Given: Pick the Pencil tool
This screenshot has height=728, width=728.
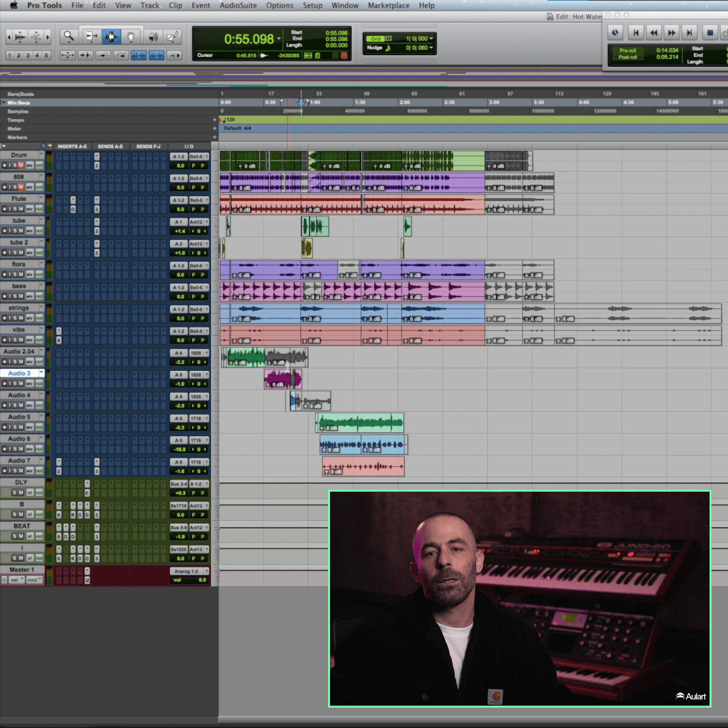Looking at the screenshot, I should [172, 36].
